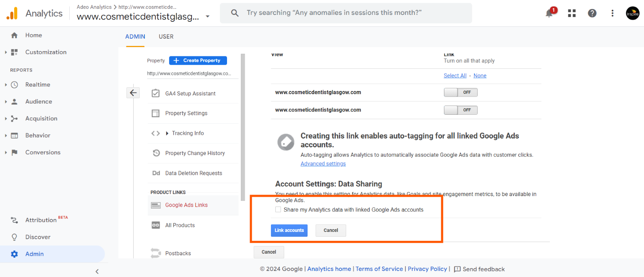Click the None link
Viewport: 644px width, 277px height.
480,76
